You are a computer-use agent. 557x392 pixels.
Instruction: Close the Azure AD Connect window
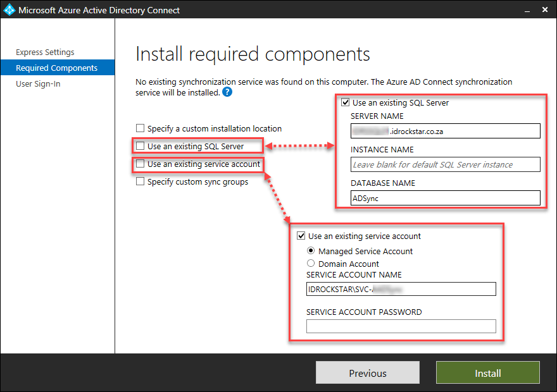[x=545, y=10]
